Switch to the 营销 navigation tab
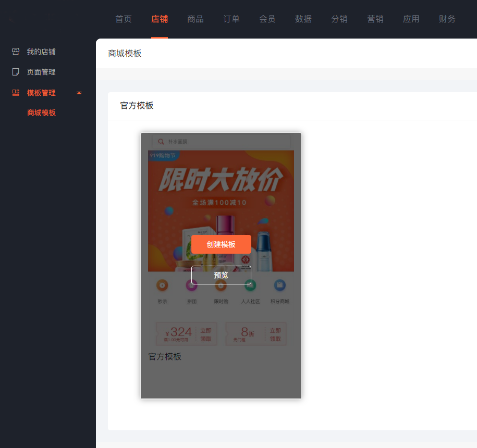 pyautogui.click(x=375, y=19)
